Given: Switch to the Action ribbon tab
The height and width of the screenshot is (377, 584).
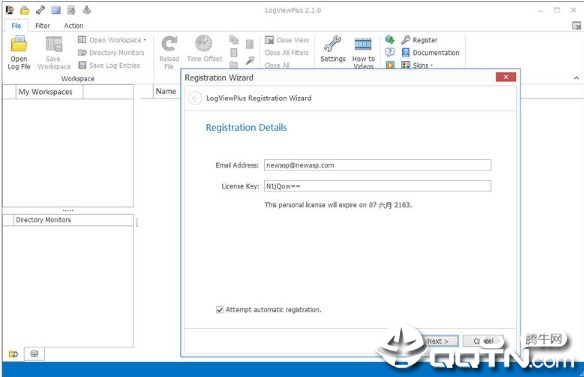Looking at the screenshot, I should coord(73,25).
